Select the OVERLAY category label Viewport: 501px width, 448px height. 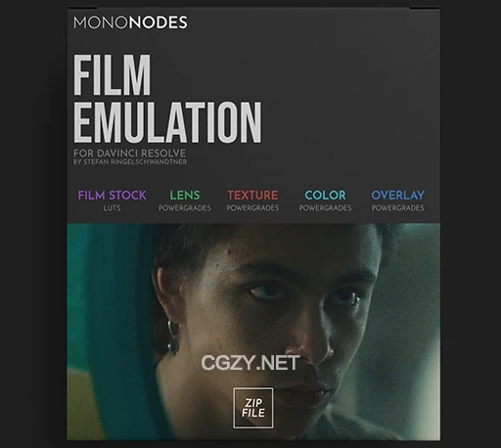pos(398,195)
